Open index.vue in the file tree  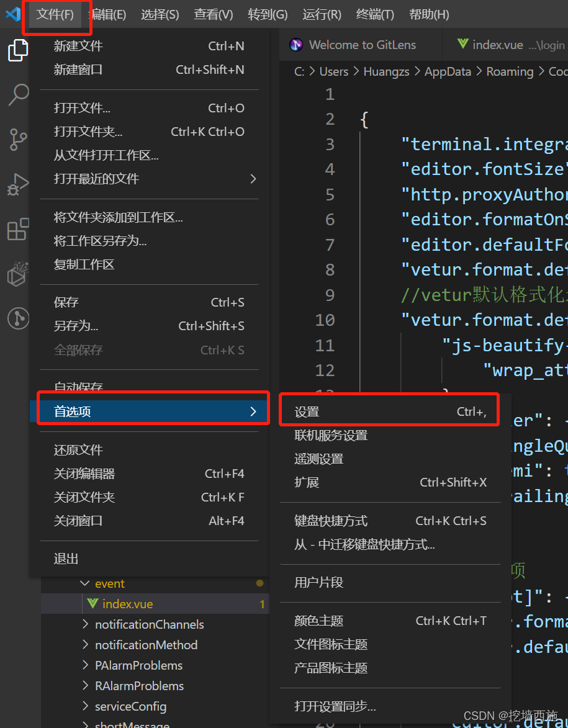(x=155, y=604)
